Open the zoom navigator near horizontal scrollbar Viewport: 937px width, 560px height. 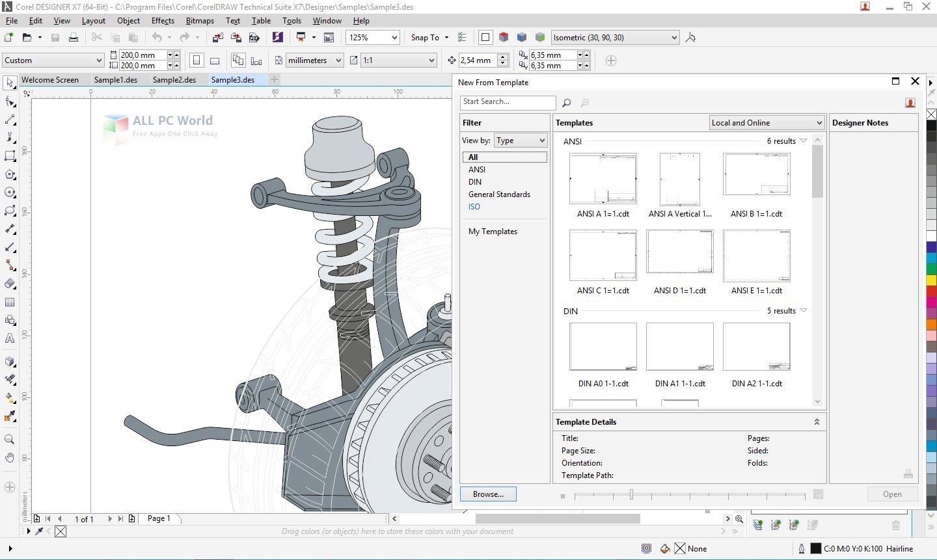tap(739, 519)
